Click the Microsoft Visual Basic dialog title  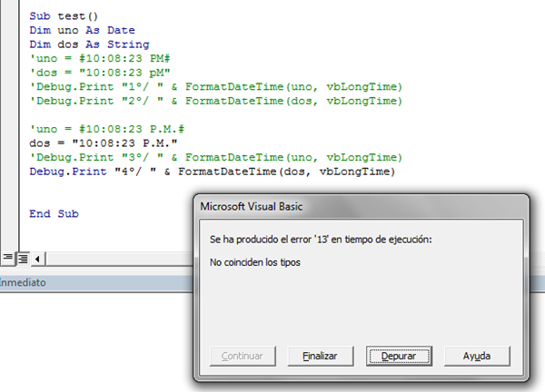[251, 207]
